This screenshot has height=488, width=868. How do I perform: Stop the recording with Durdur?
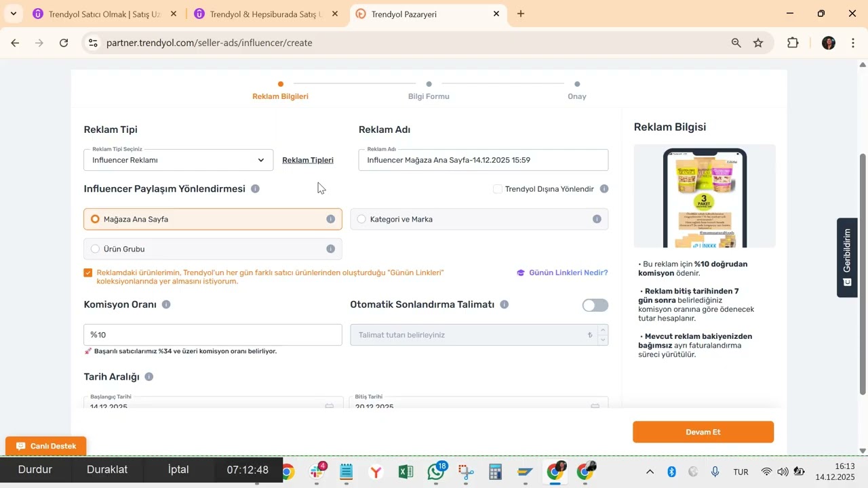(x=35, y=470)
